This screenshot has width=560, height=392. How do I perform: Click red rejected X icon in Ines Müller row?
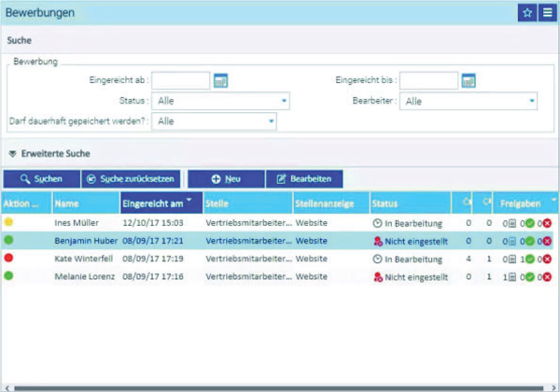(x=547, y=223)
